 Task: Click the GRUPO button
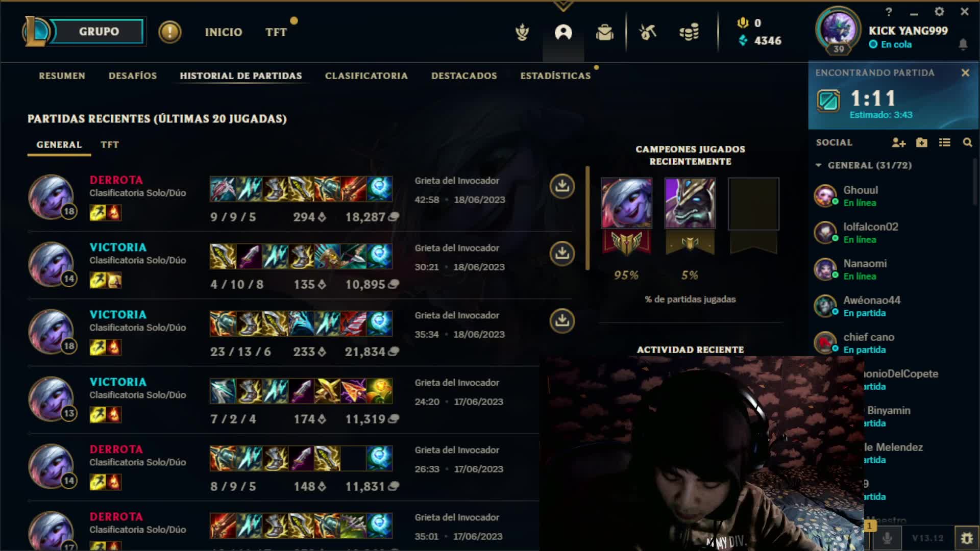coord(99,32)
